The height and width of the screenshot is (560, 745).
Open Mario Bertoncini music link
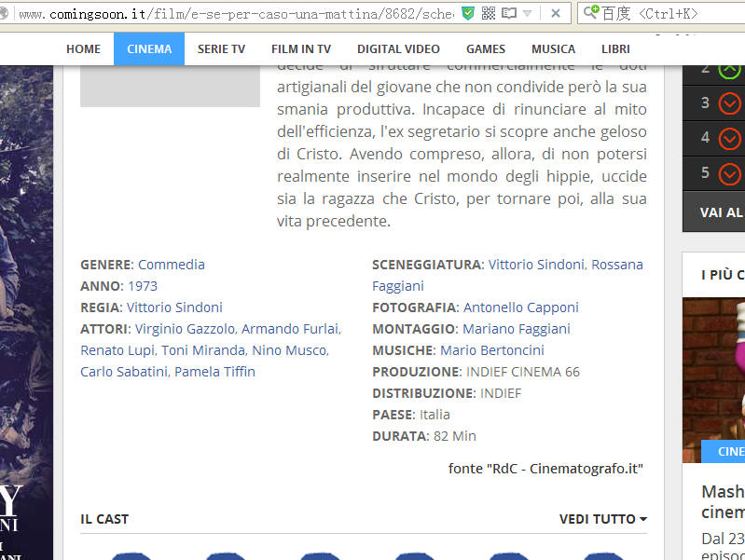(492, 350)
